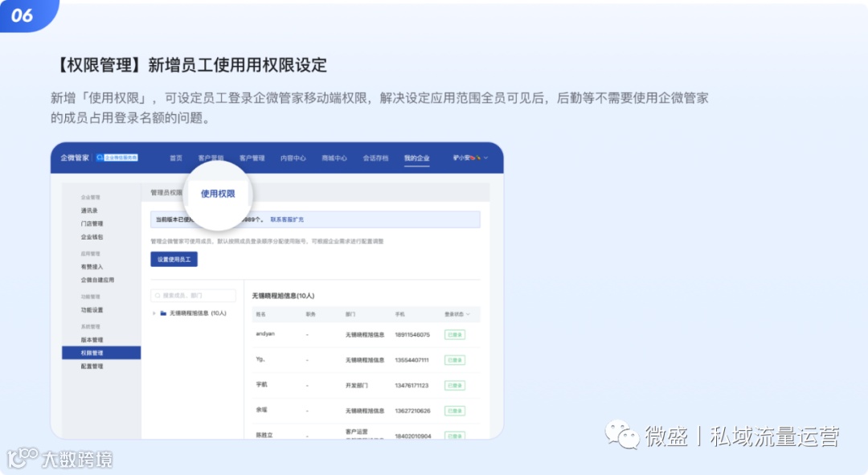Open 门店管理 in the sidebar
Viewport: 868px width, 475px height.
click(x=92, y=223)
